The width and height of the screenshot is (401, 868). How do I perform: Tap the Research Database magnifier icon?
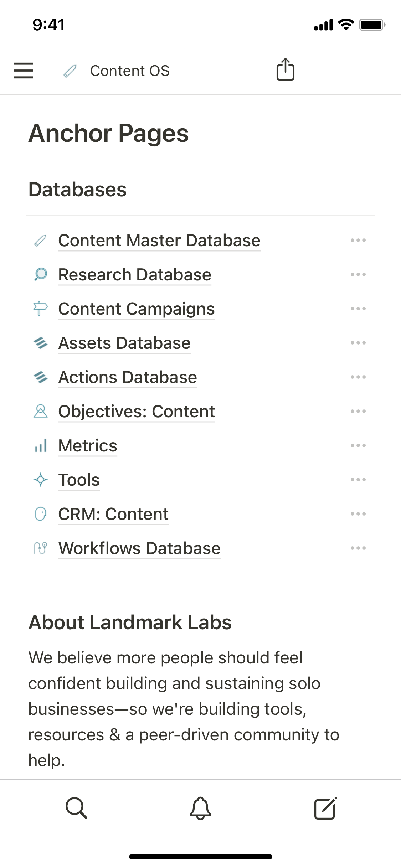pos(41,274)
